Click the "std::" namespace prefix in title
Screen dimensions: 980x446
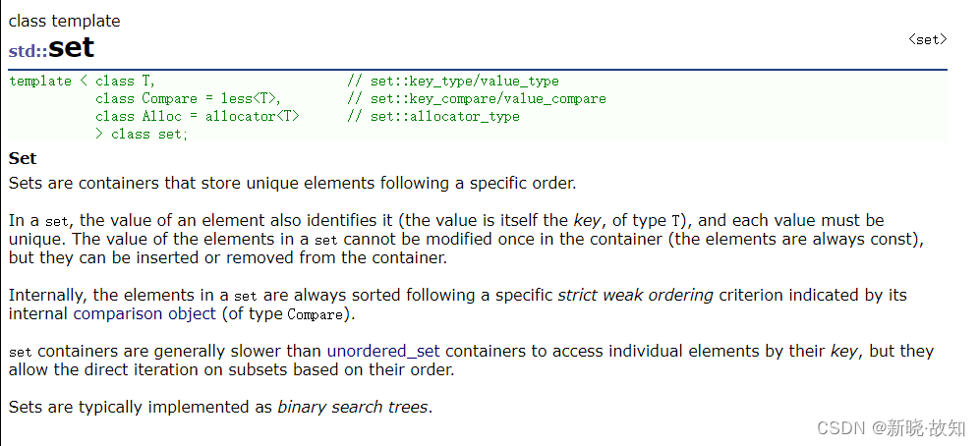(29, 51)
